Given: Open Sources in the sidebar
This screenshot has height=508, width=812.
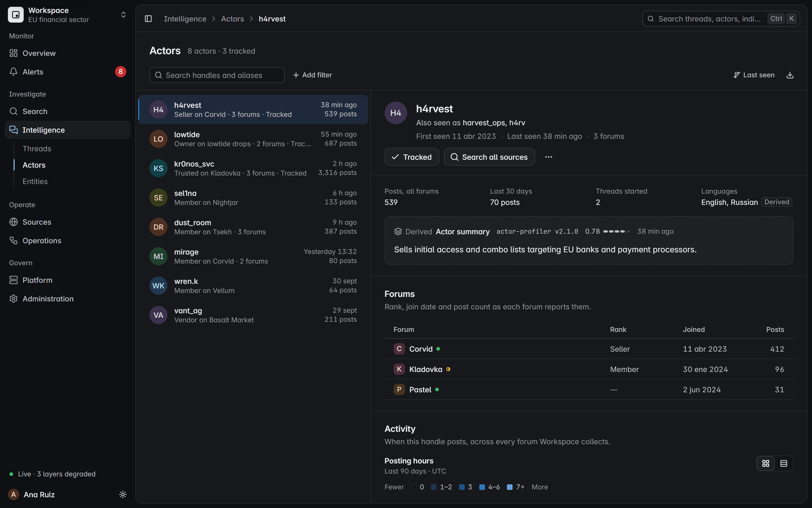Looking at the screenshot, I should pos(68,222).
